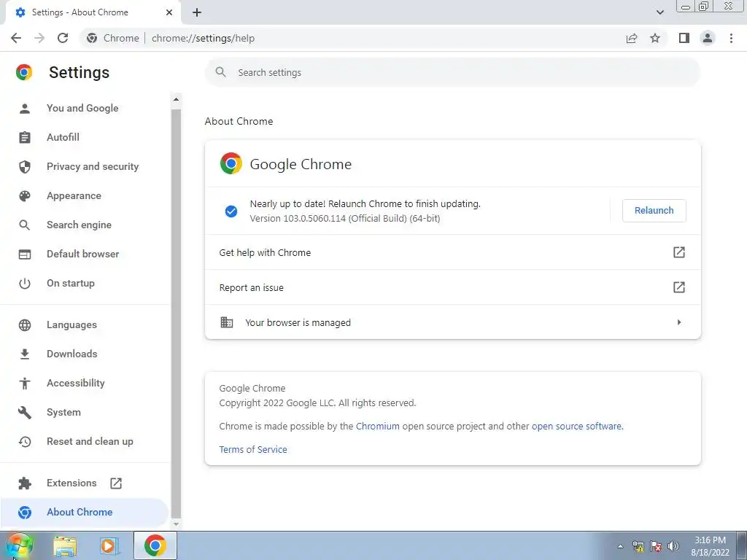Click the Chrome site info chip
Viewport: 747px width, 560px height.
(113, 38)
